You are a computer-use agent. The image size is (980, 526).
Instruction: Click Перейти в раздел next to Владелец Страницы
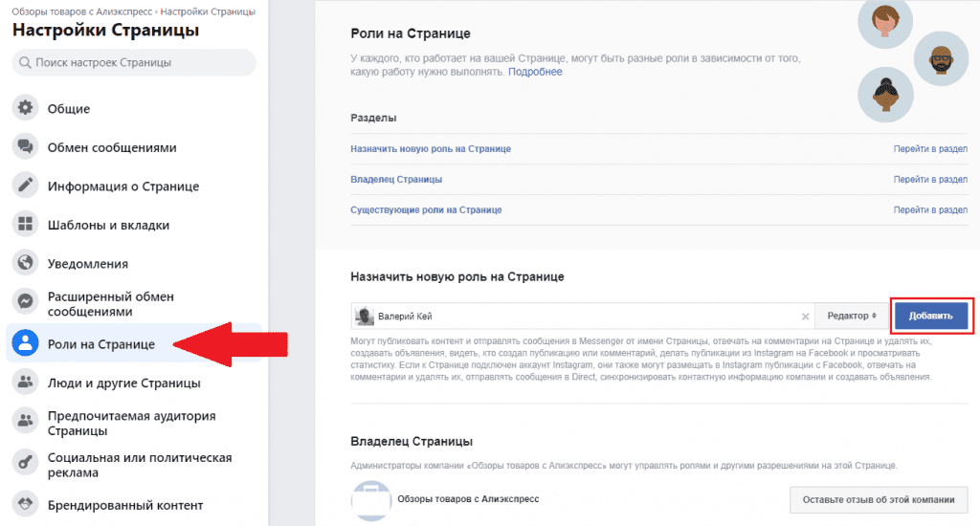[x=930, y=179]
